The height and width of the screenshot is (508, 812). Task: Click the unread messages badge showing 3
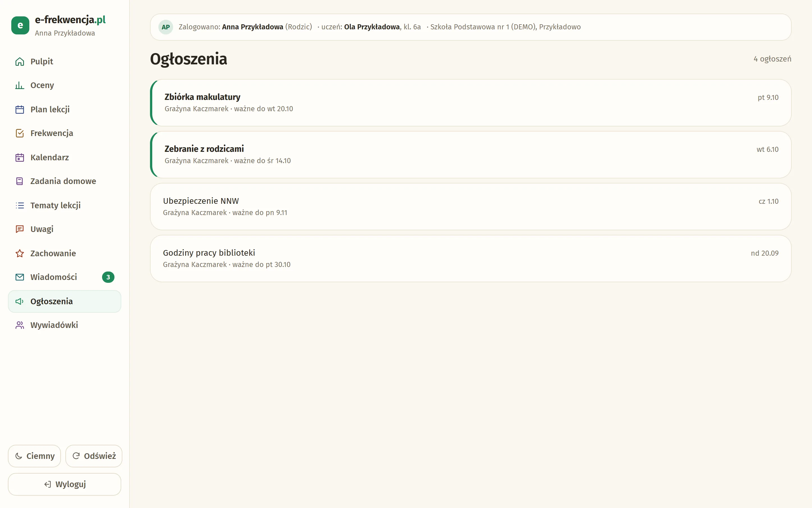pos(108,277)
